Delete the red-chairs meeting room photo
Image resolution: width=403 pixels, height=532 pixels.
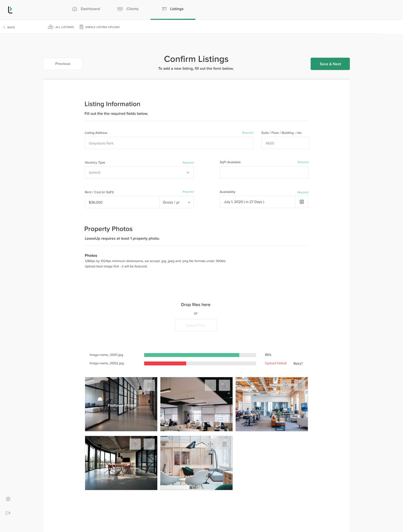point(149,444)
